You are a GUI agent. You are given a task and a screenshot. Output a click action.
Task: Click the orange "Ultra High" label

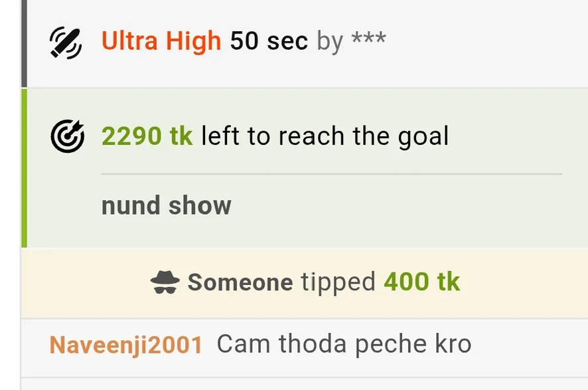tap(161, 42)
